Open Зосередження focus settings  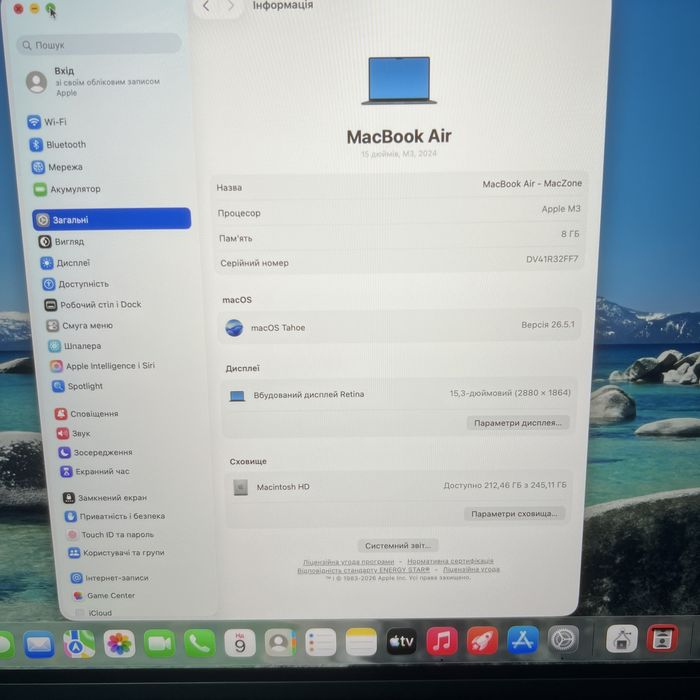(x=96, y=452)
